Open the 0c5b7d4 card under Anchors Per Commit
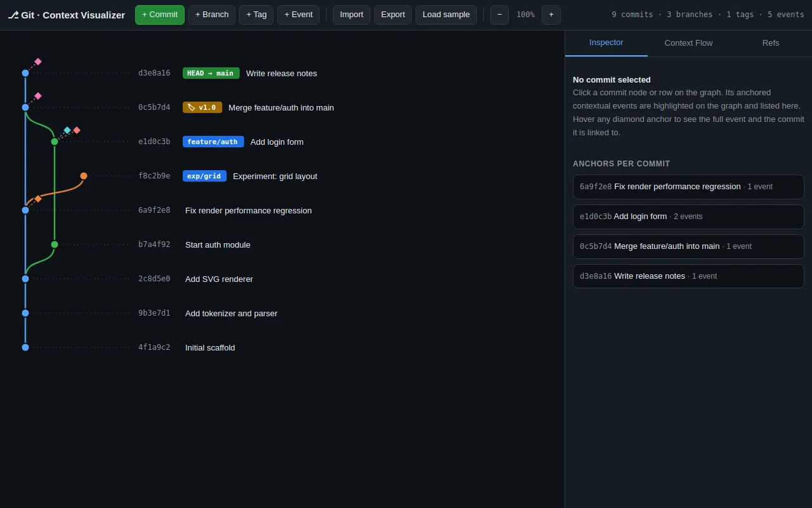This screenshot has height=508, width=812. [x=688, y=246]
